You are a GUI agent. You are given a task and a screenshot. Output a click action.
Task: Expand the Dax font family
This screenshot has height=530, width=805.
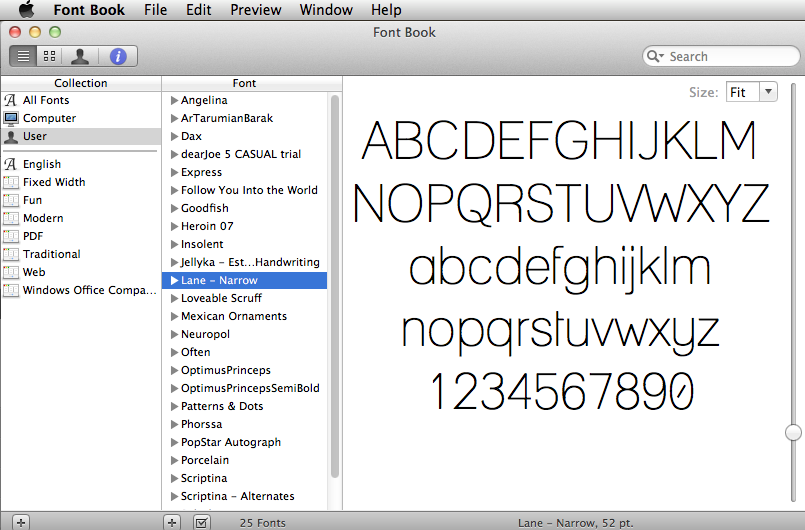click(175, 136)
